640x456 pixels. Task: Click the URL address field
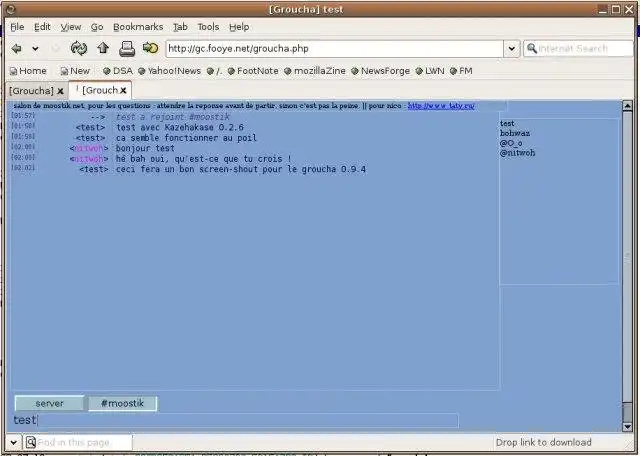click(x=334, y=49)
